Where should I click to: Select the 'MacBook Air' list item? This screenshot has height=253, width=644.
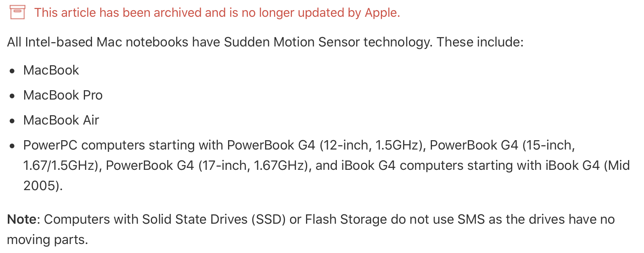61,120
